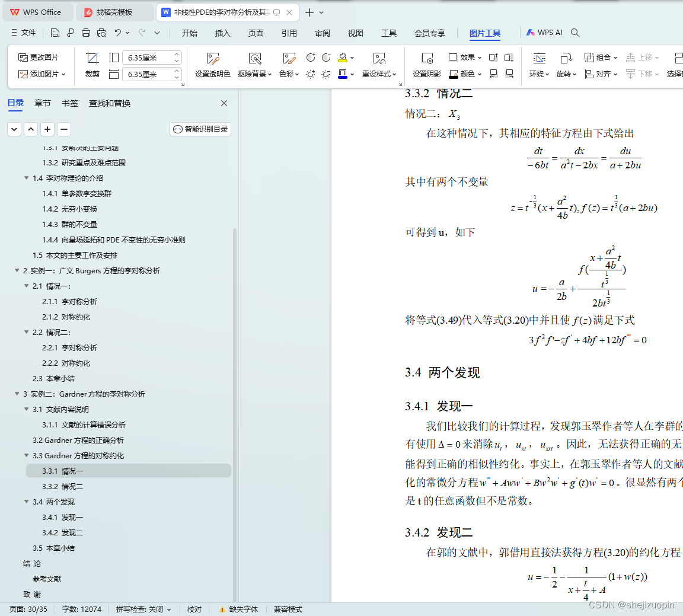Nudge the shadow left
The height and width of the screenshot is (616, 683).
[x=493, y=74]
